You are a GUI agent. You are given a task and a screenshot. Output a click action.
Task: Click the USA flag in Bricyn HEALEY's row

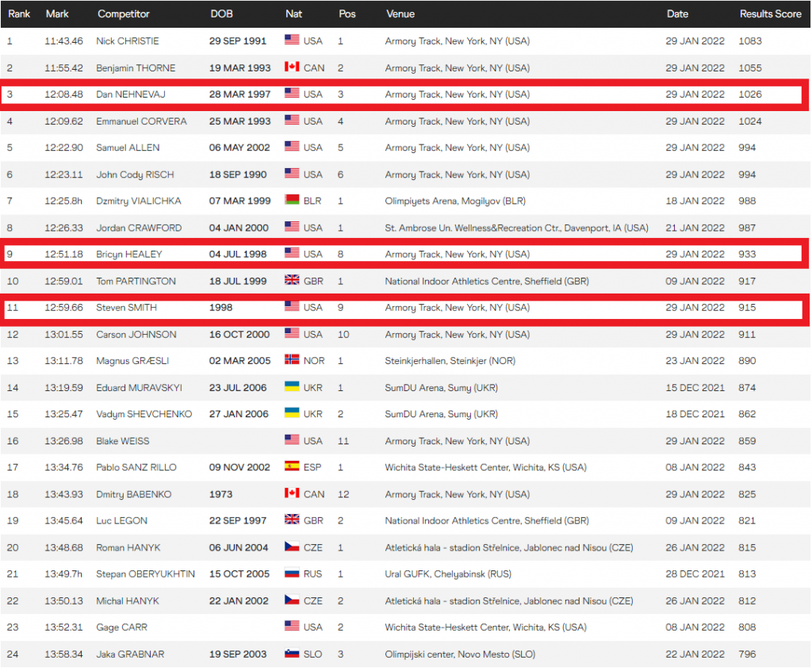coord(292,253)
